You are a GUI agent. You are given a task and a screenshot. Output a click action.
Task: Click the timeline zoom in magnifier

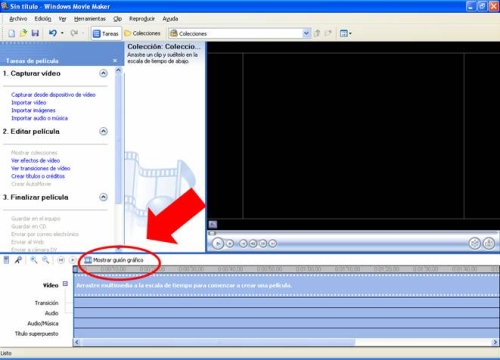tap(34, 260)
